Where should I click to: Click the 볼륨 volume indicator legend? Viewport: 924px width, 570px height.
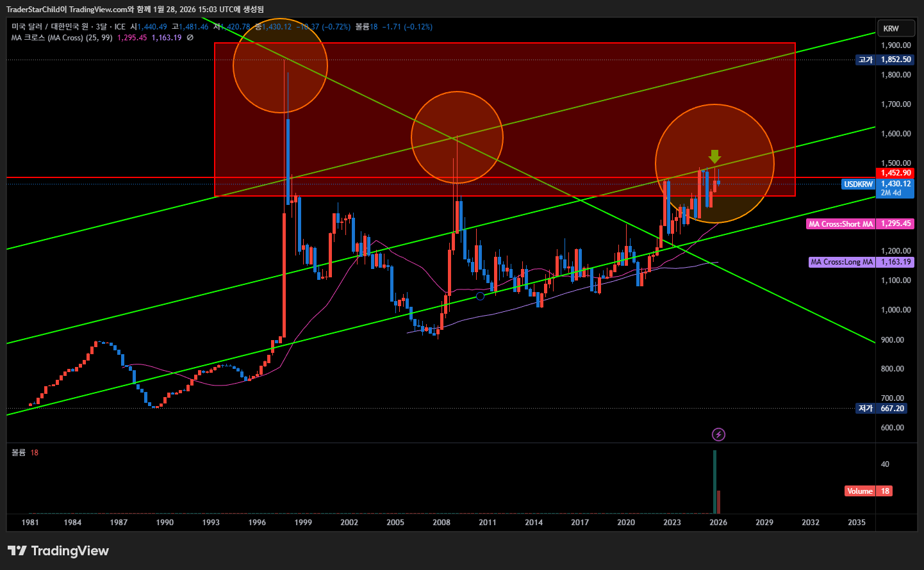[x=19, y=453]
